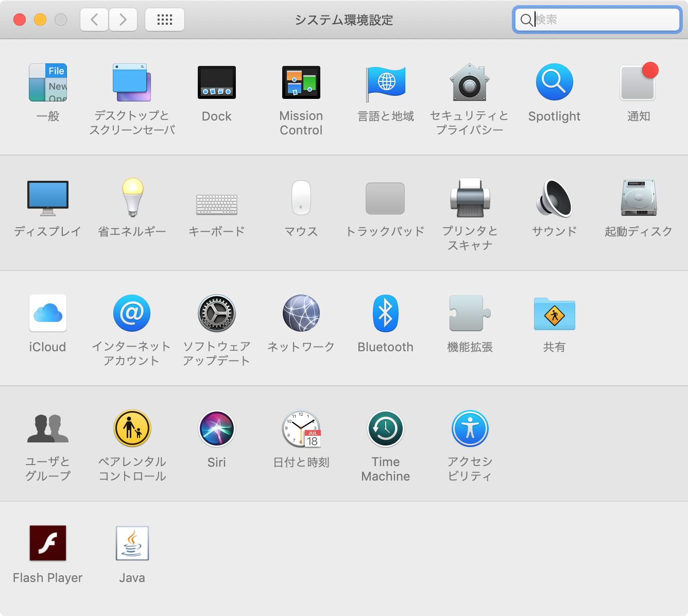Open 省エネルギー preferences
The height and width of the screenshot is (616, 688).
point(132,198)
